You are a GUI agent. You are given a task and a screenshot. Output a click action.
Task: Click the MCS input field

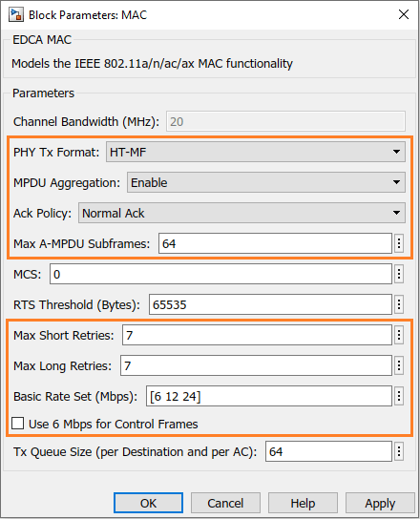click(x=220, y=274)
